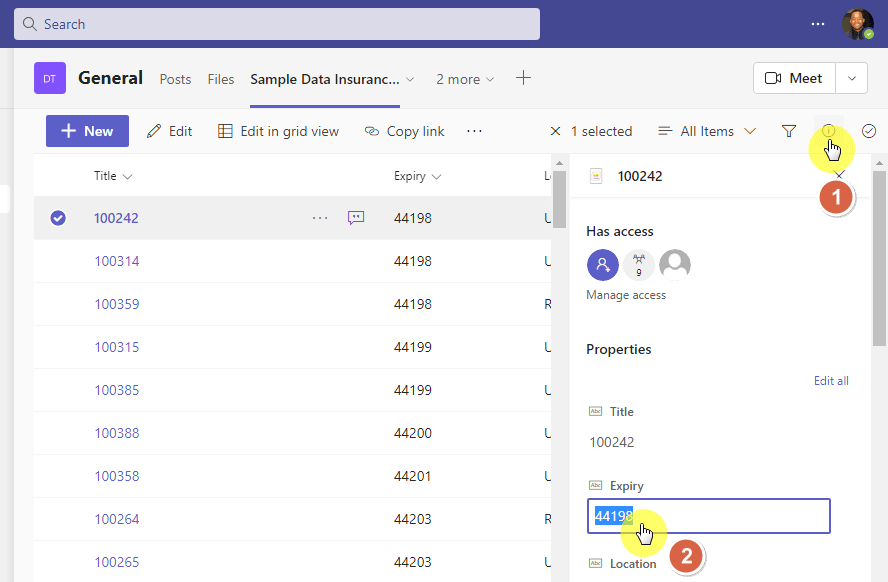Close the 100242 details pane

839,174
